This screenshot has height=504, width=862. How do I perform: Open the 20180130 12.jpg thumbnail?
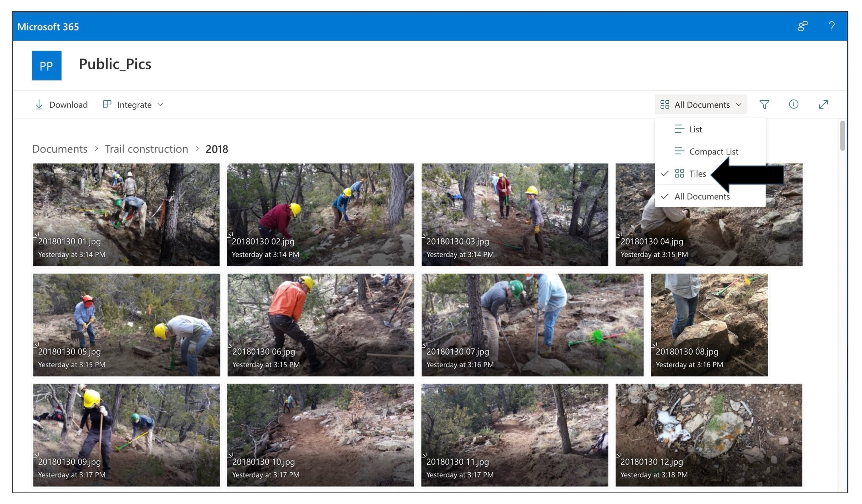click(x=708, y=435)
